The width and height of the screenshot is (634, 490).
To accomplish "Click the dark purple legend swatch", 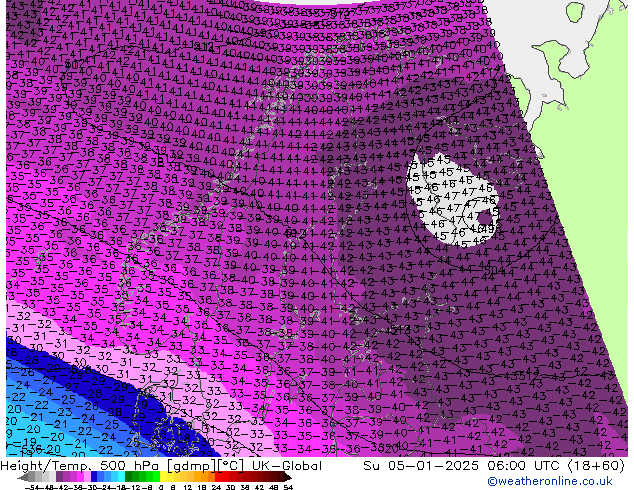I will [x=59, y=477].
